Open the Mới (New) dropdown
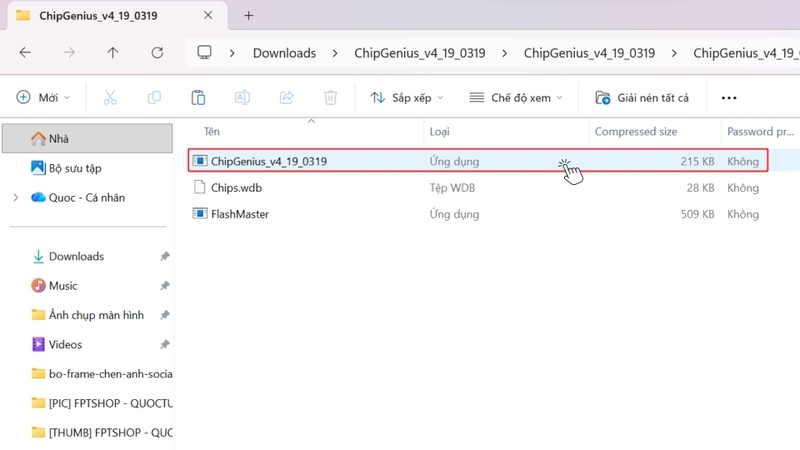800x450 pixels. [x=43, y=97]
